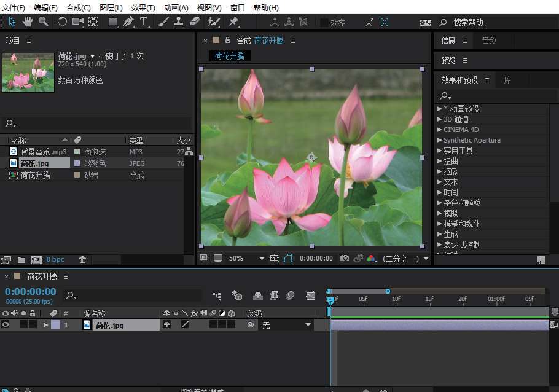Take a snapshot with the camera icon
Image resolution: width=559 pixels, height=392 pixels.
[345, 259]
